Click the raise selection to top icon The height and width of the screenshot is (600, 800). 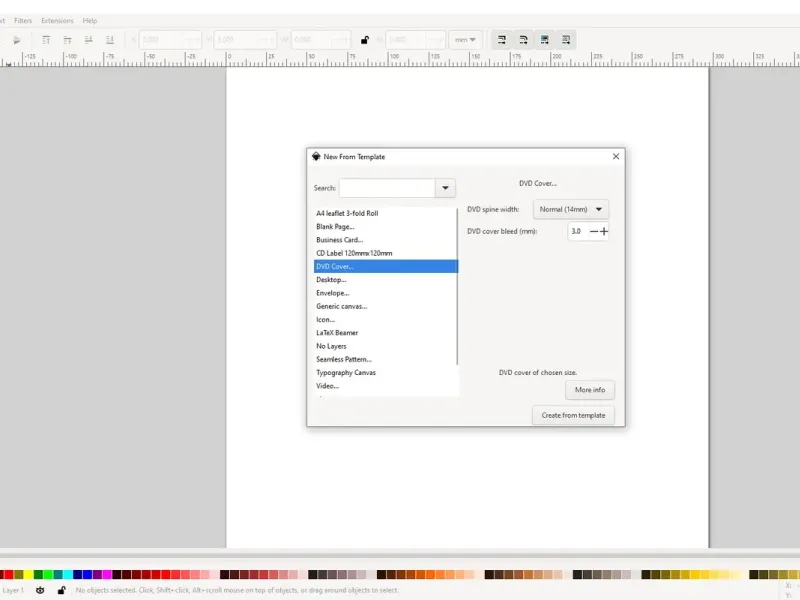click(x=46, y=40)
